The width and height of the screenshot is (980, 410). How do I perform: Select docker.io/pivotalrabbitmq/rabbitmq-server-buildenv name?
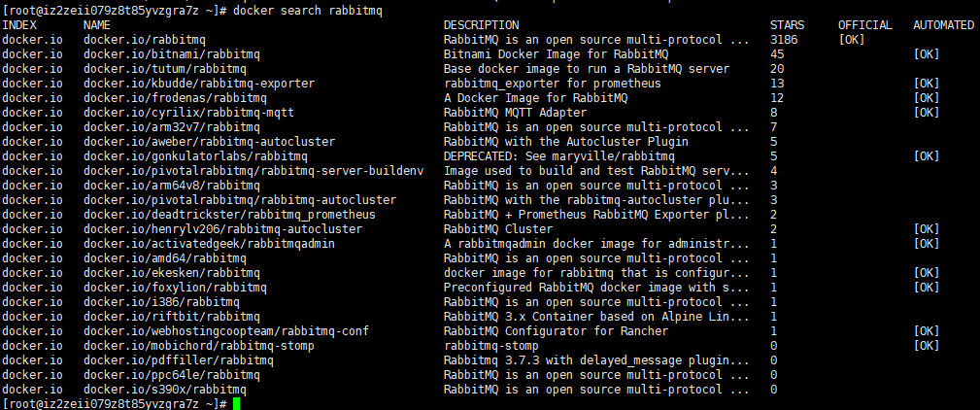coord(253,171)
